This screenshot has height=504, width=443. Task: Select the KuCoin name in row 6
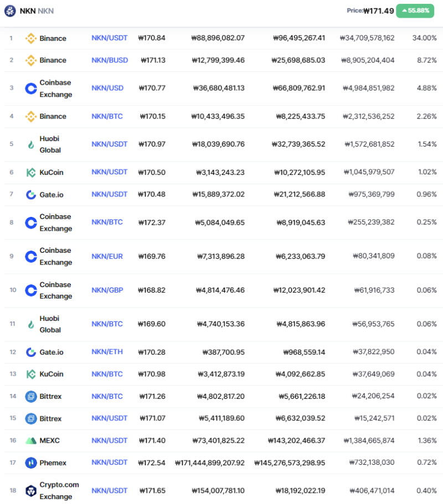click(51, 172)
